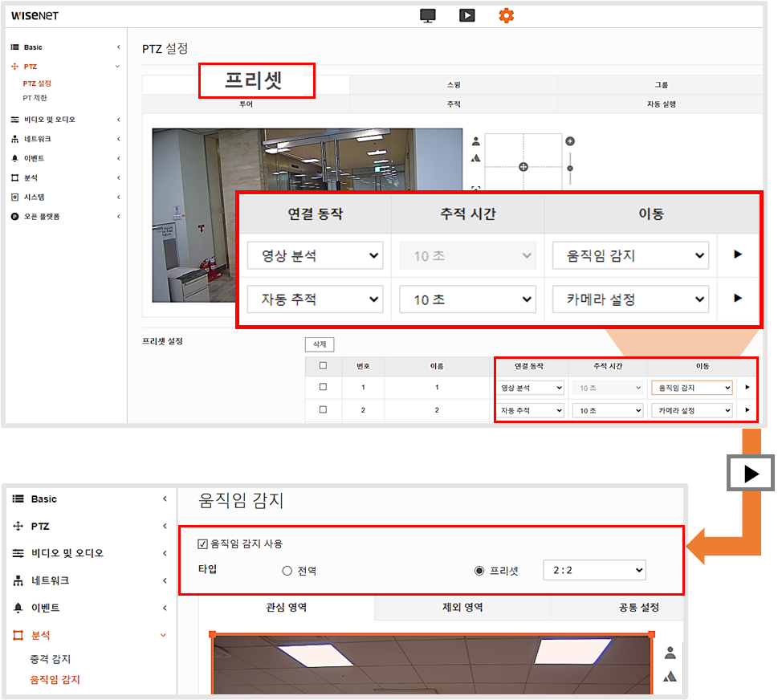
Task: Open the 2 : 2 preset dropdown
Action: pyautogui.click(x=594, y=570)
